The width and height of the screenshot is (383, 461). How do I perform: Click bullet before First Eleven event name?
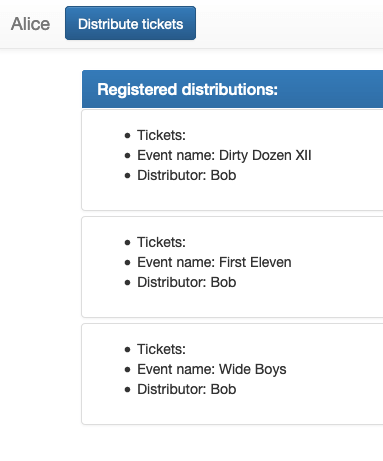(127, 263)
